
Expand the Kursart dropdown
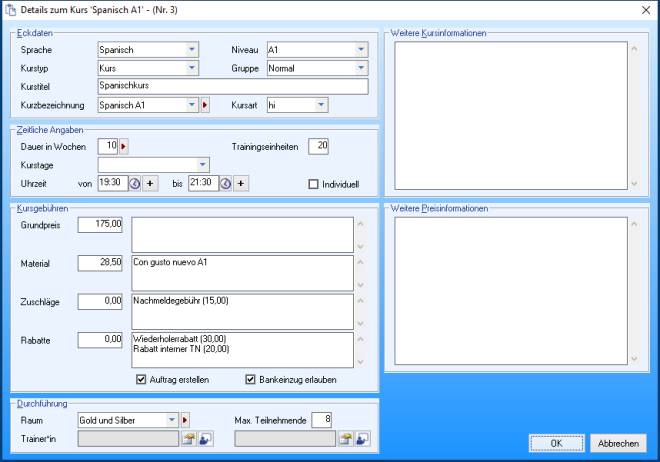[x=321, y=104]
